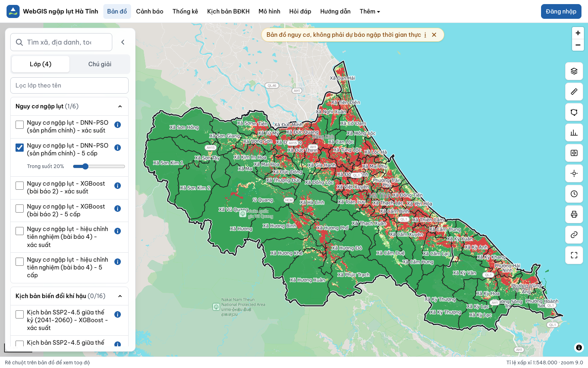Print the current map
Image resolution: width=588 pixels, height=368 pixels.
coord(574,214)
